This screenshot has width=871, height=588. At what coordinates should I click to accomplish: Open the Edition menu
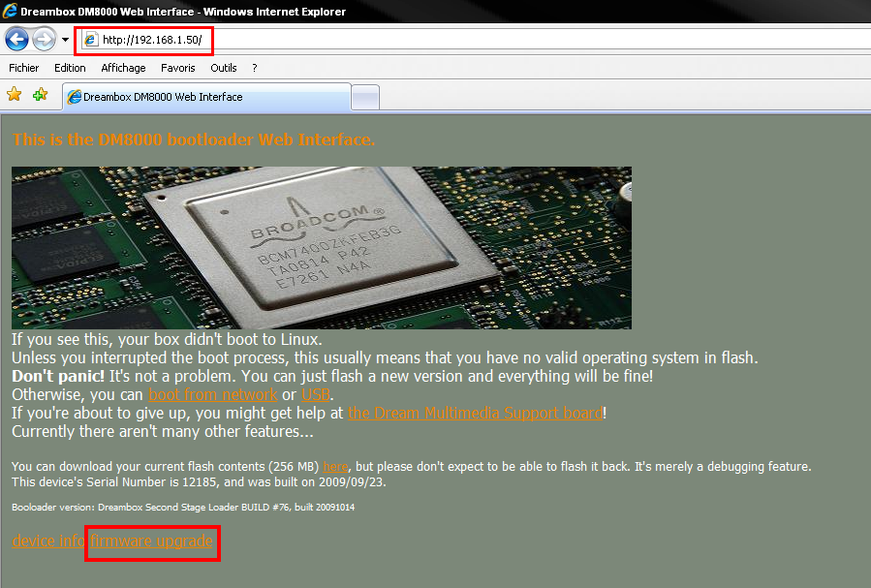coord(70,68)
